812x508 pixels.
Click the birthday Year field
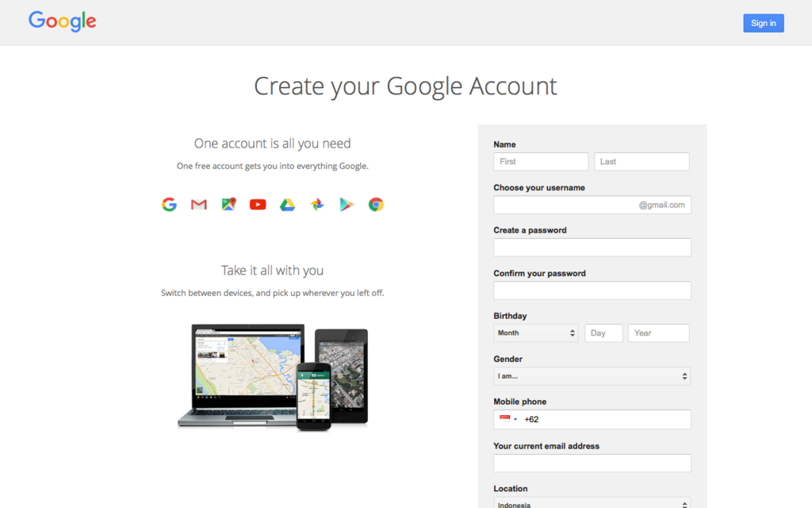(659, 333)
